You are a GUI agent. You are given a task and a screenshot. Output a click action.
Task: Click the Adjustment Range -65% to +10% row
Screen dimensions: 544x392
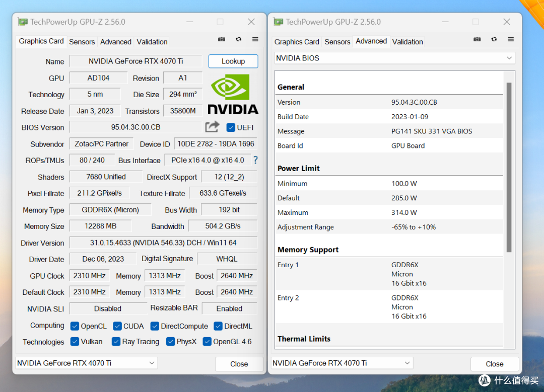pos(389,227)
